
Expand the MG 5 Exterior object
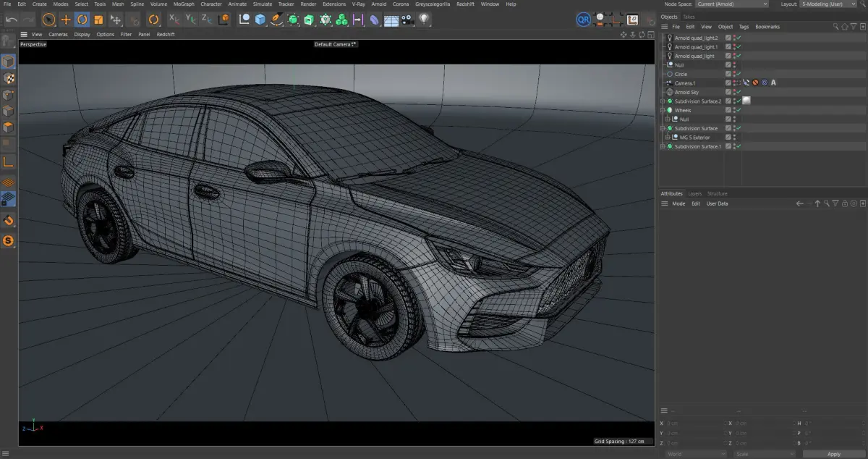[668, 138]
